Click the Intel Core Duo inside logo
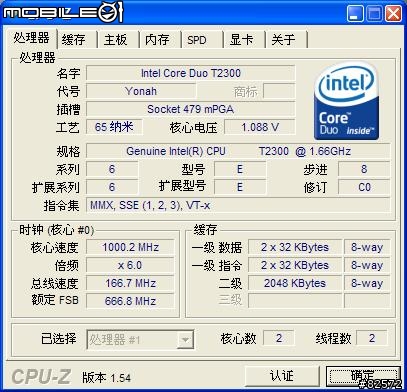The image size is (407, 392). point(347,100)
